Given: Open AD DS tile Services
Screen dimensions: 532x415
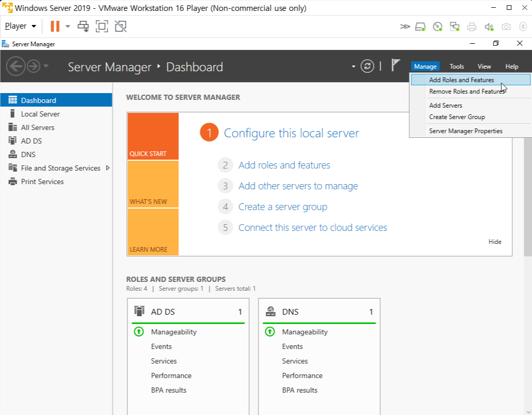Looking at the screenshot, I should 164,361.
